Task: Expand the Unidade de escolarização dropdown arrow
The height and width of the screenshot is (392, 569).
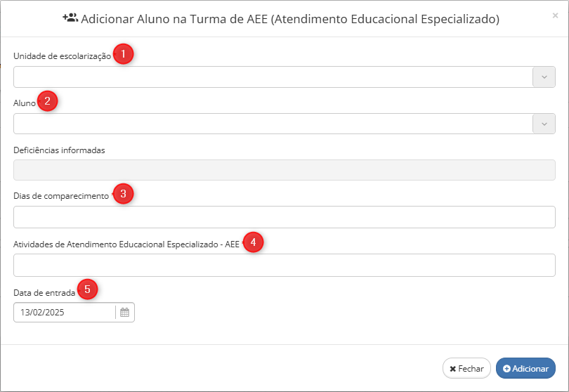Action: pyautogui.click(x=544, y=77)
